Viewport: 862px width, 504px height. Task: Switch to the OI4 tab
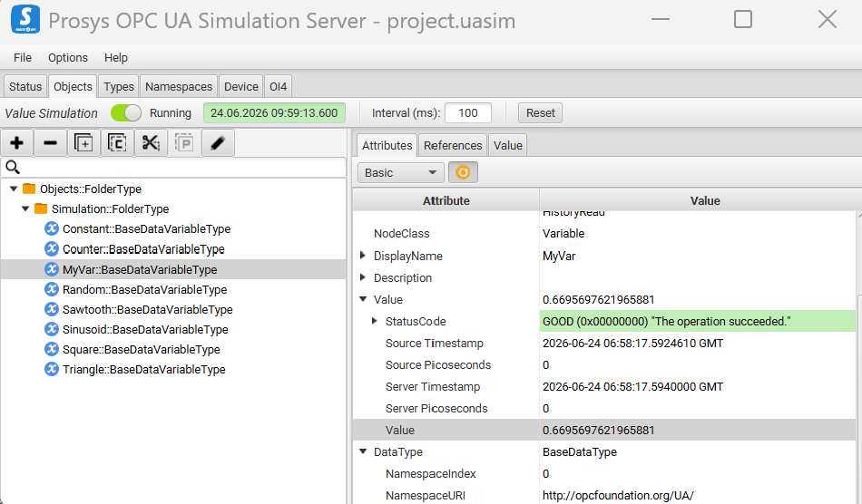[279, 87]
